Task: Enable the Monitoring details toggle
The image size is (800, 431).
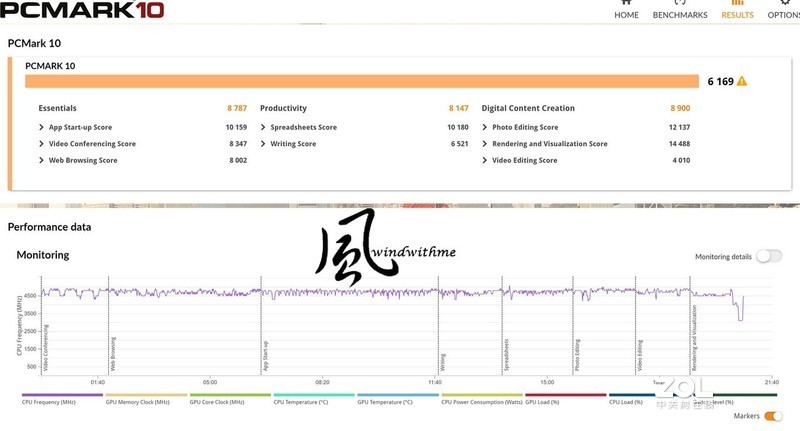Action: (x=768, y=256)
